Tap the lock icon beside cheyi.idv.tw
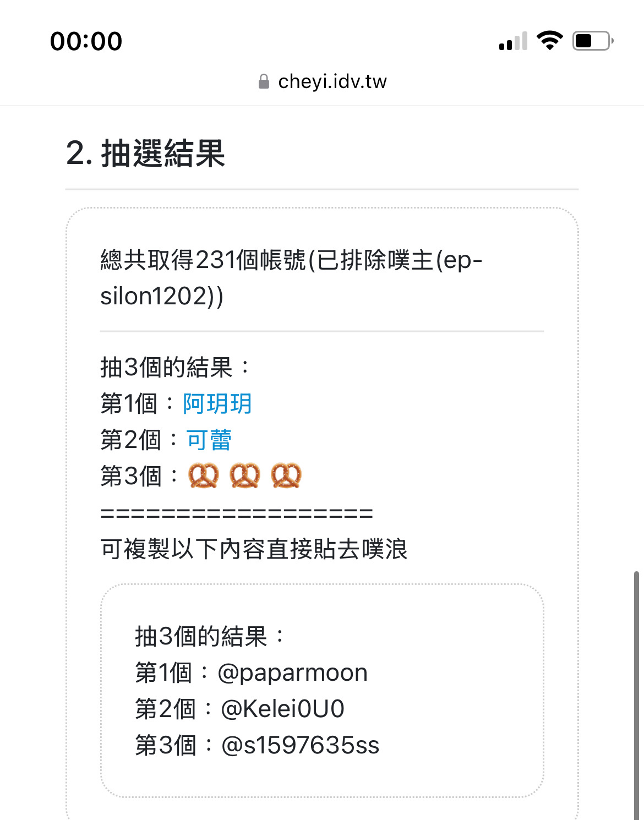Viewport: 644px width, 820px height. point(264,82)
